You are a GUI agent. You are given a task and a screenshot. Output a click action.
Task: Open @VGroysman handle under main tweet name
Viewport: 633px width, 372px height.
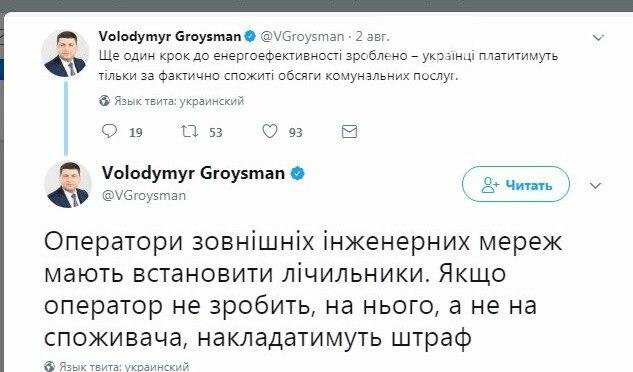144,195
